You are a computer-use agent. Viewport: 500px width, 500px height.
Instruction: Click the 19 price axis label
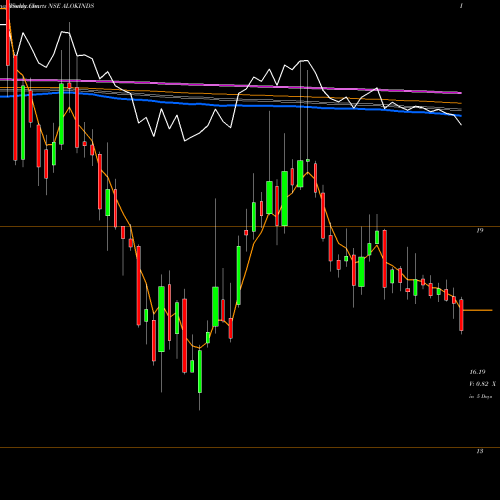click(x=480, y=230)
